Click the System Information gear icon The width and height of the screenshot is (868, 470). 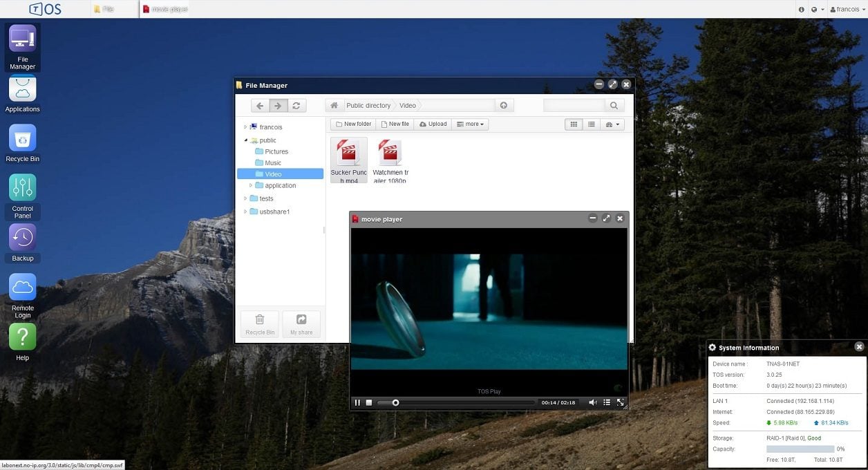point(713,348)
